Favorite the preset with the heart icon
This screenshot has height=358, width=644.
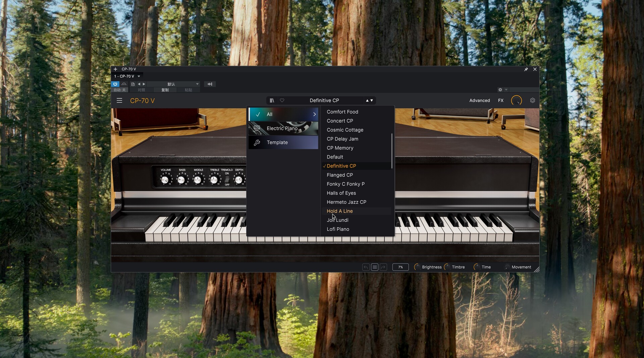282,100
